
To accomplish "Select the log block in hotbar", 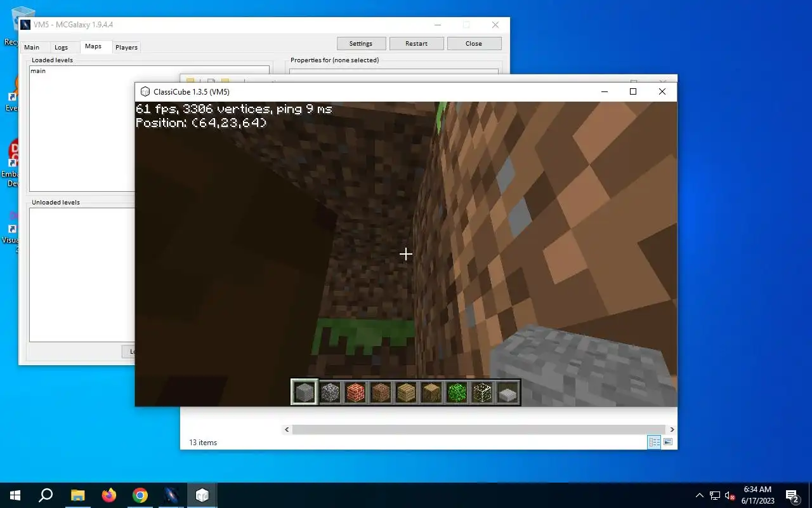I will coord(431,392).
